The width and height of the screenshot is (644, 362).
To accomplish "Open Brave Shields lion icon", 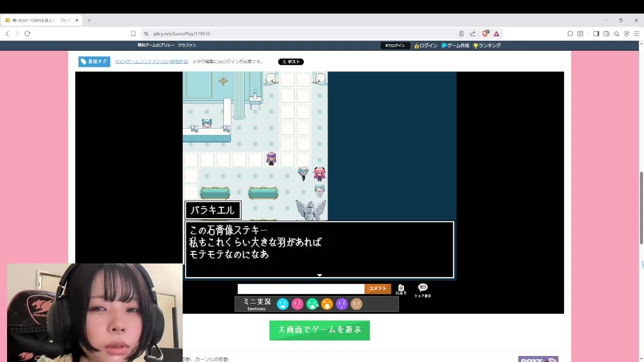I will tap(485, 34).
